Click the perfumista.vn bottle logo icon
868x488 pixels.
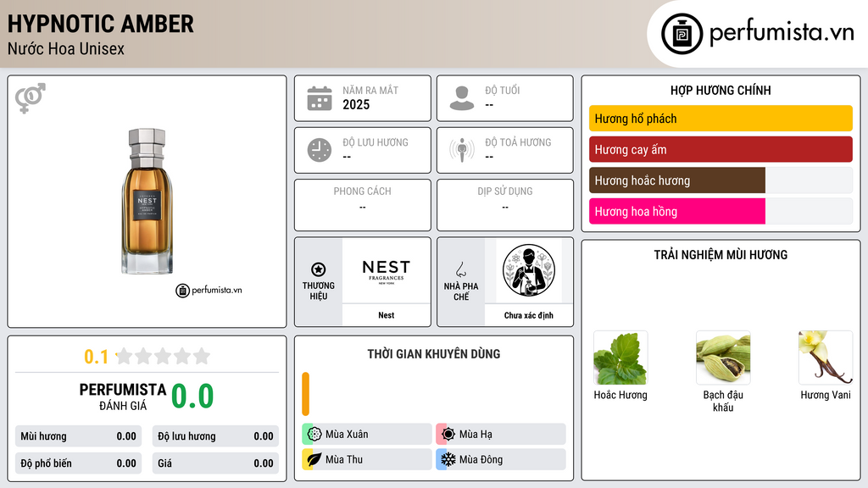[x=682, y=34]
